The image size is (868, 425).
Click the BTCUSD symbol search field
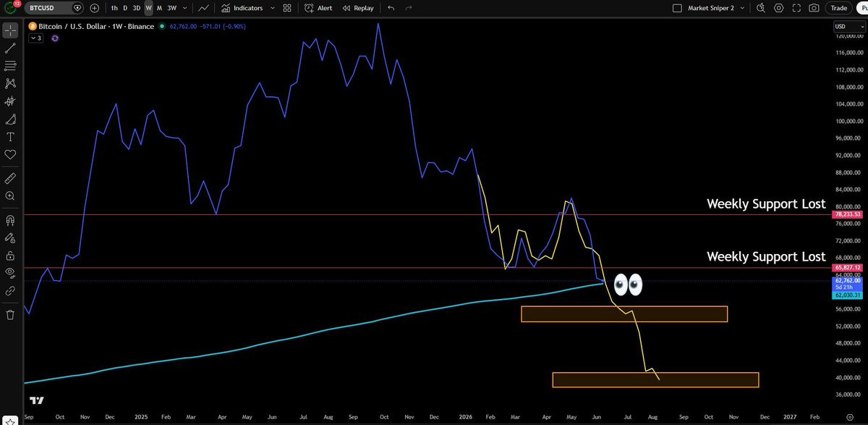click(56, 8)
